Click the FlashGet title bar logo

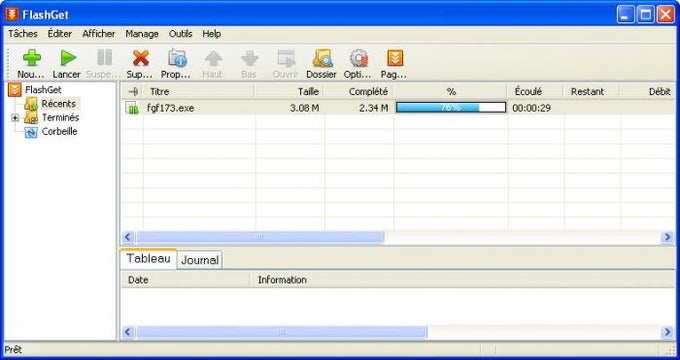pyautogui.click(x=12, y=14)
